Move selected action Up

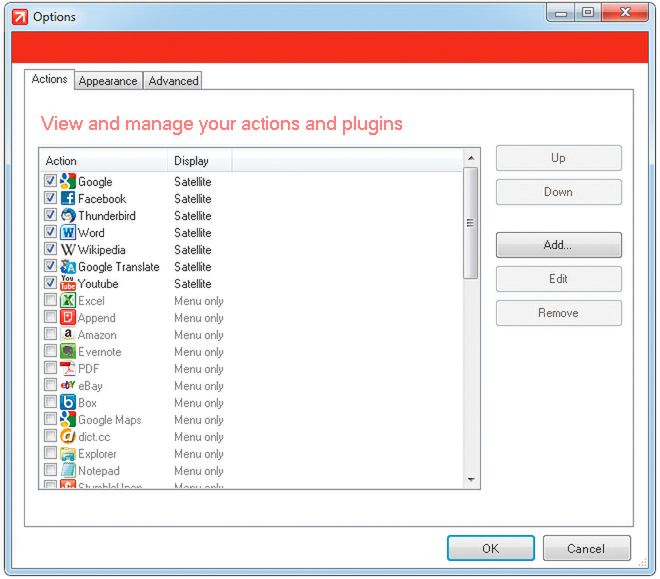(559, 158)
